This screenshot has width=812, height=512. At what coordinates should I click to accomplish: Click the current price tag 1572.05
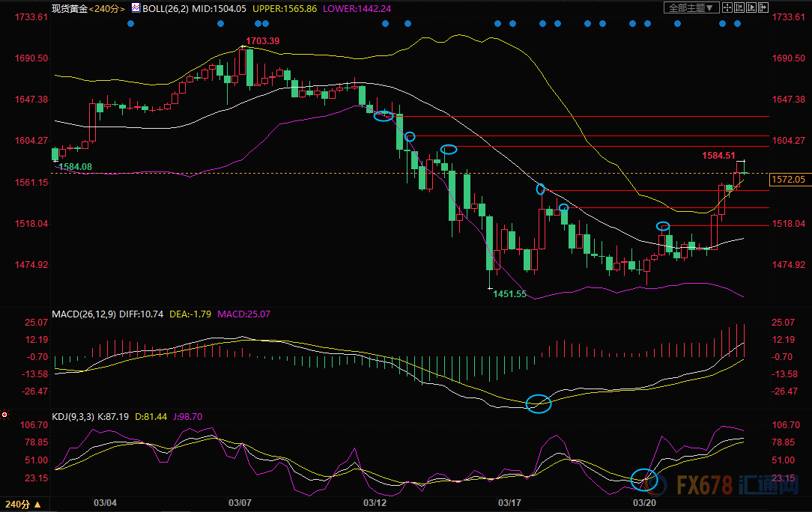[x=789, y=179]
